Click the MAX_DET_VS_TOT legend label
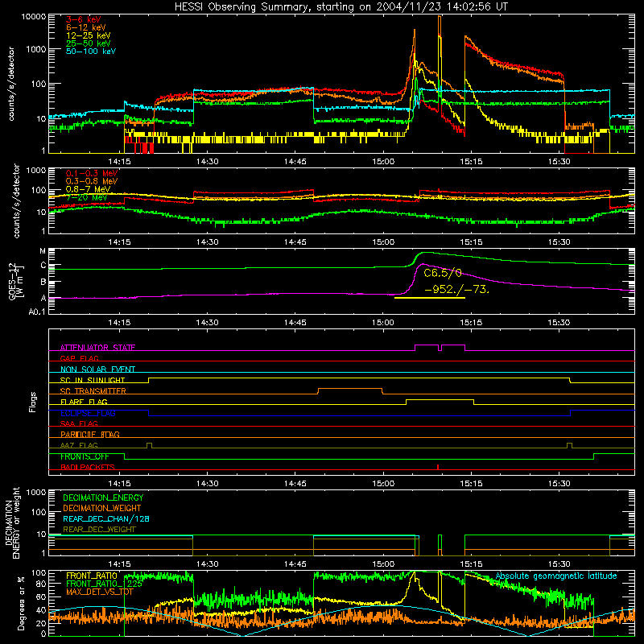The image size is (644, 644). click(x=100, y=592)
